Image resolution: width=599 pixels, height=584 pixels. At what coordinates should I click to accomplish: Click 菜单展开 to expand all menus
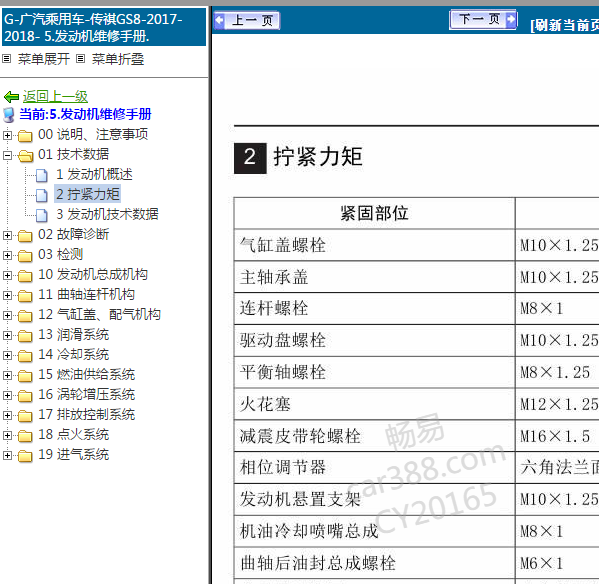(44, 59)
